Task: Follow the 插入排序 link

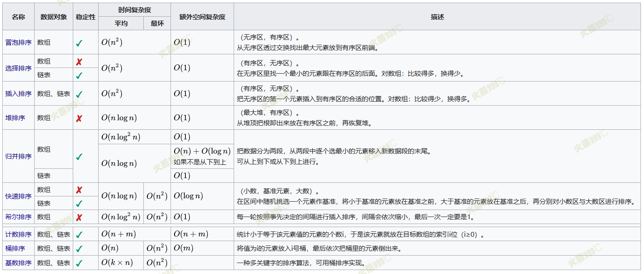Action: pyautogui.click(x=18, y=94)
